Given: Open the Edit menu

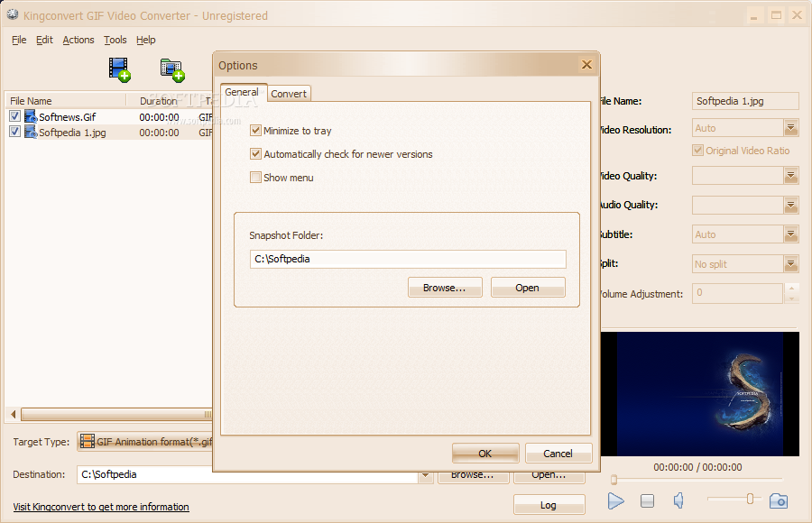Looking at the screenshot, I should point(44,40).
